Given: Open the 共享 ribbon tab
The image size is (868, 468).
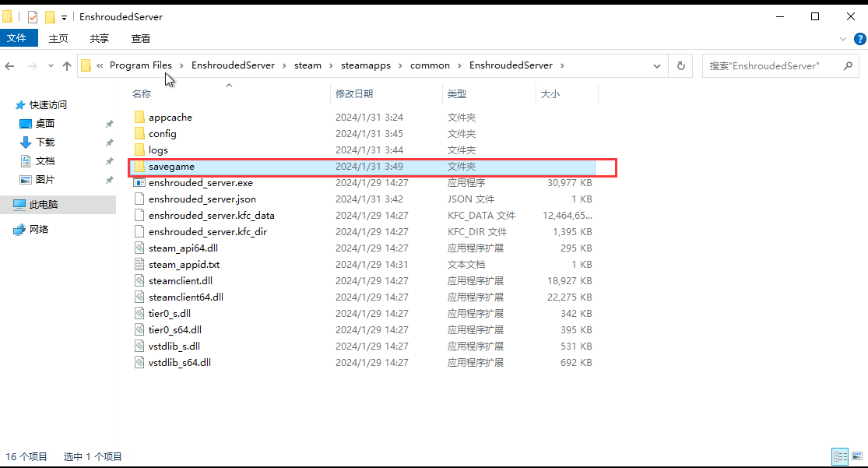Looking at the screenshot, I should 99,38.
